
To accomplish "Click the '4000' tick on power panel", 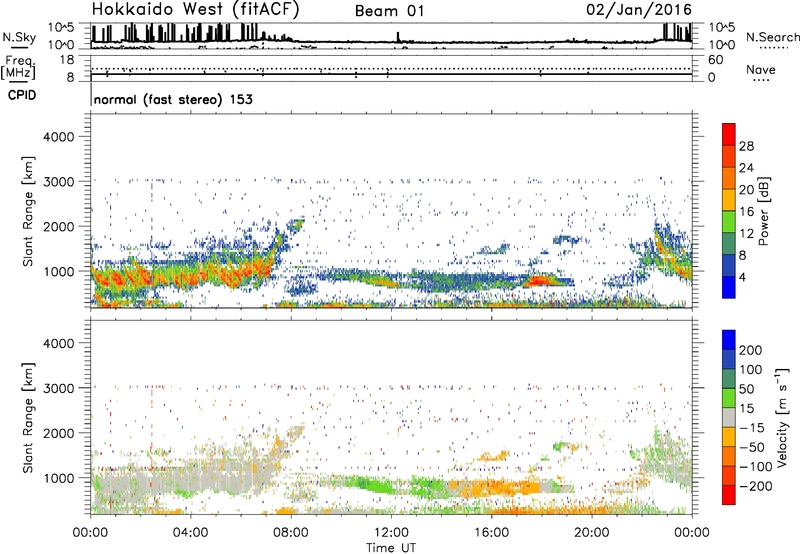I will point(58,137).
